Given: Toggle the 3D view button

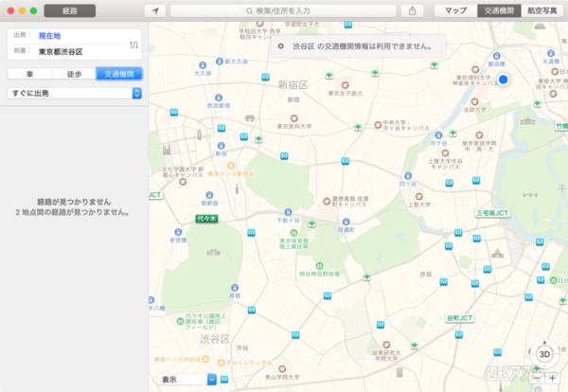Looking at the screenshot, I should point(544,354).
